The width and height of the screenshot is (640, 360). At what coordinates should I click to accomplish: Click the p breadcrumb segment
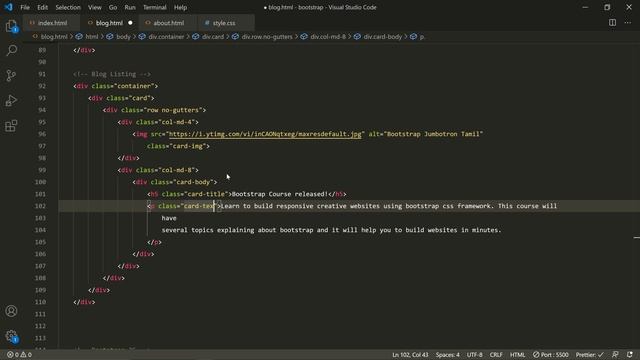[x=422, y=37]
